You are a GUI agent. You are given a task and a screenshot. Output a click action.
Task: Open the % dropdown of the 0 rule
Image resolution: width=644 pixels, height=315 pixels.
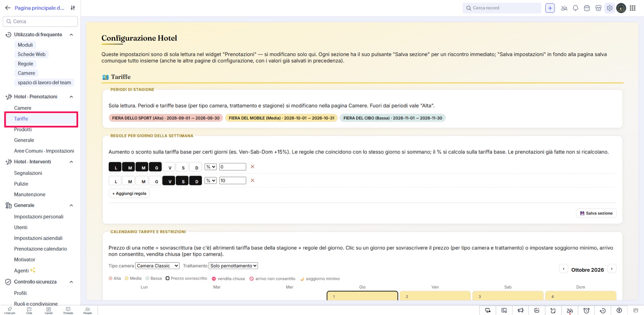210,167
